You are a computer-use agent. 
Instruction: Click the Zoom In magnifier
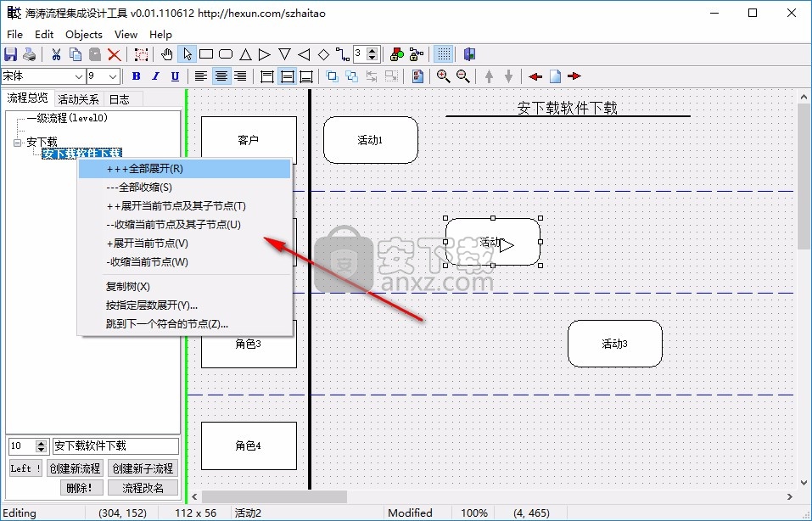click(443, 76)
